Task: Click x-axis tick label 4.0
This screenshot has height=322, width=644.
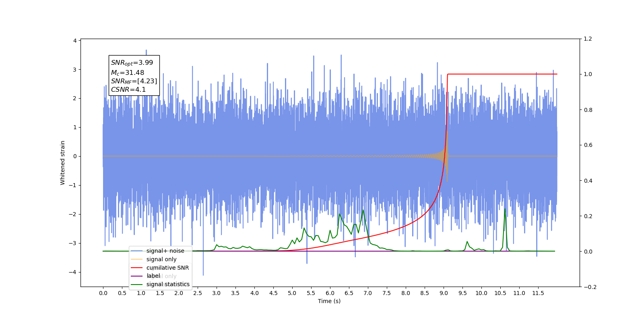Action: (254, 293)
